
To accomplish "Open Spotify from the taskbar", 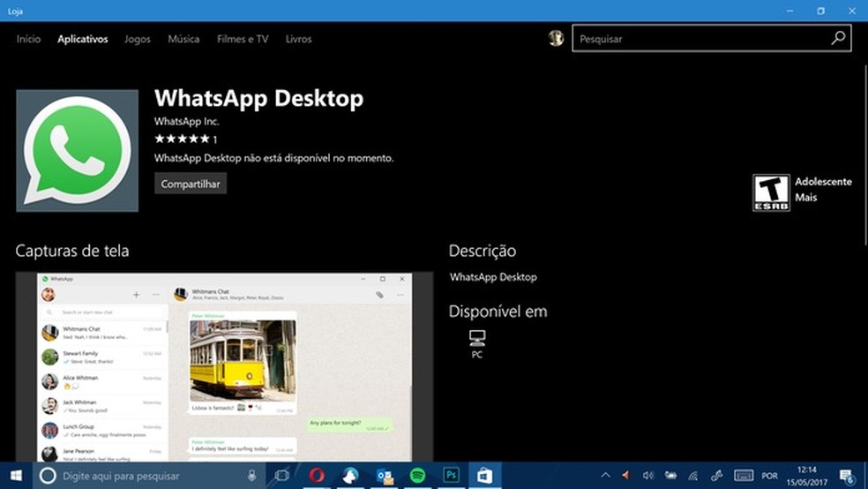I will point(417,476).
